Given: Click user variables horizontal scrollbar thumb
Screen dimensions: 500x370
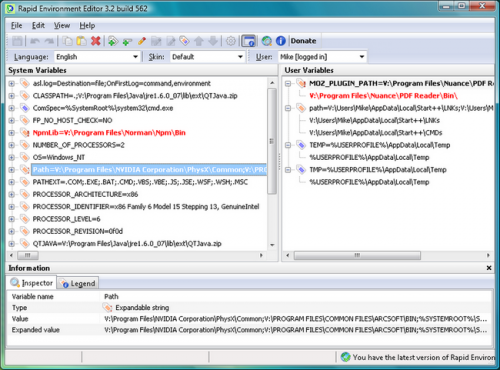Looking at the screenshot, I should point(357,255).
